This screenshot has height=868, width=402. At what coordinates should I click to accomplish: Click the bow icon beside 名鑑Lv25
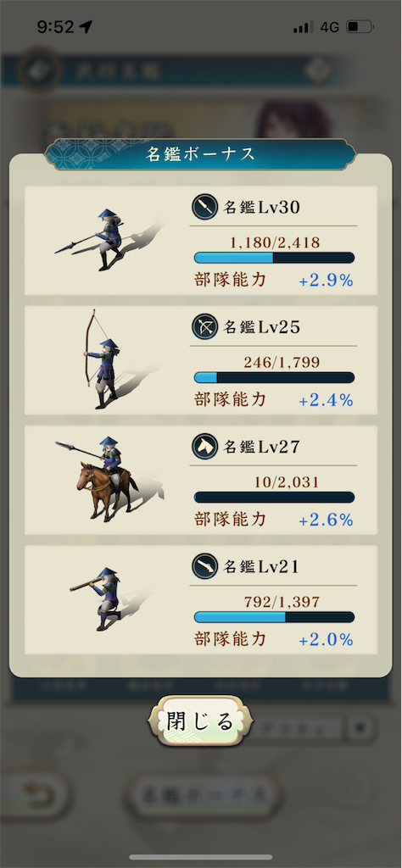coord(205,327)
